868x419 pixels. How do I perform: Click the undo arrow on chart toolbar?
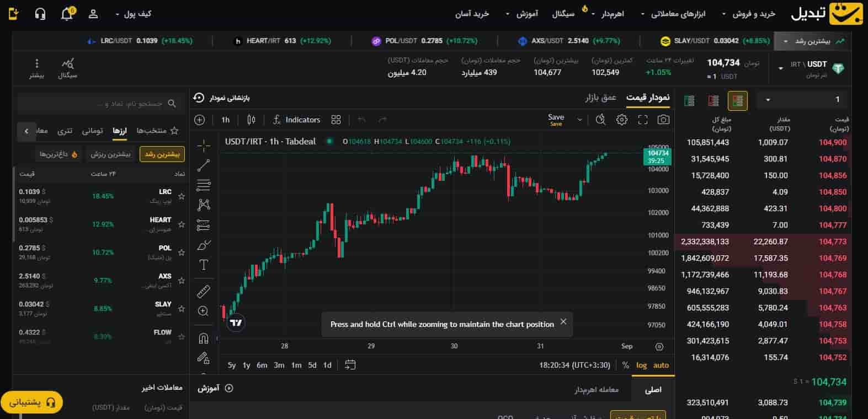tap(362, 120)
